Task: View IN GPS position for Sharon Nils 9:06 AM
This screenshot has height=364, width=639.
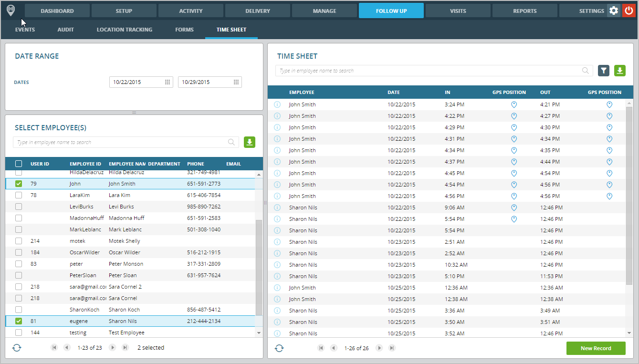Action: [514, 208]
